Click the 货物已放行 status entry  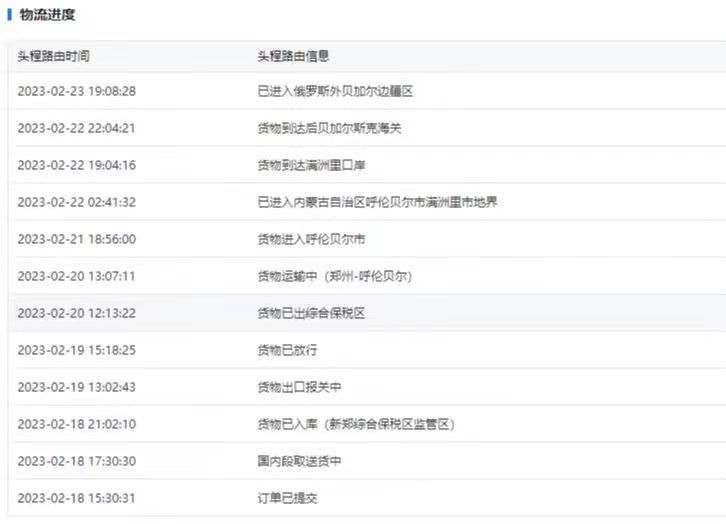(x=287, y=350)
